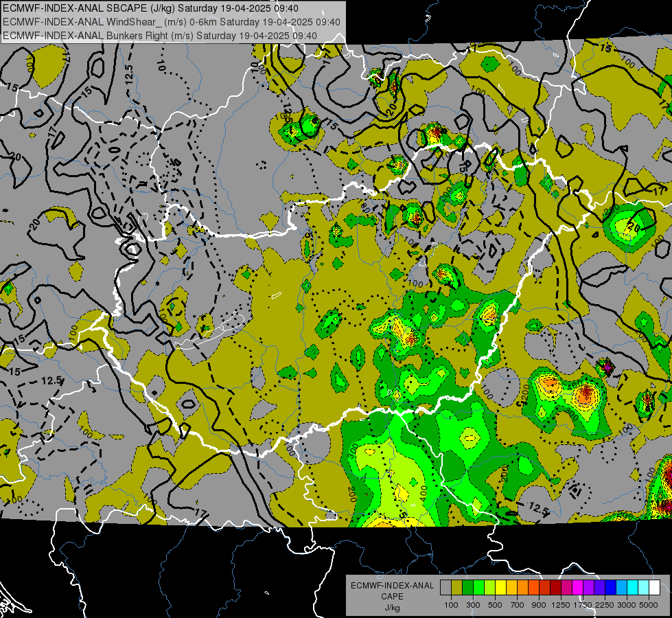Click the bright yellow legend swatch
The image size is (672, 618).
pyautogui.click(x=500, y=588)
